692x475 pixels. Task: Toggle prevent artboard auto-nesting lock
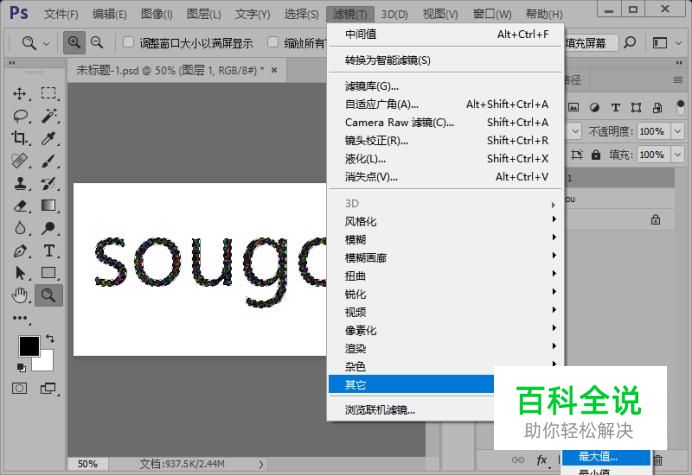(576, 155)
